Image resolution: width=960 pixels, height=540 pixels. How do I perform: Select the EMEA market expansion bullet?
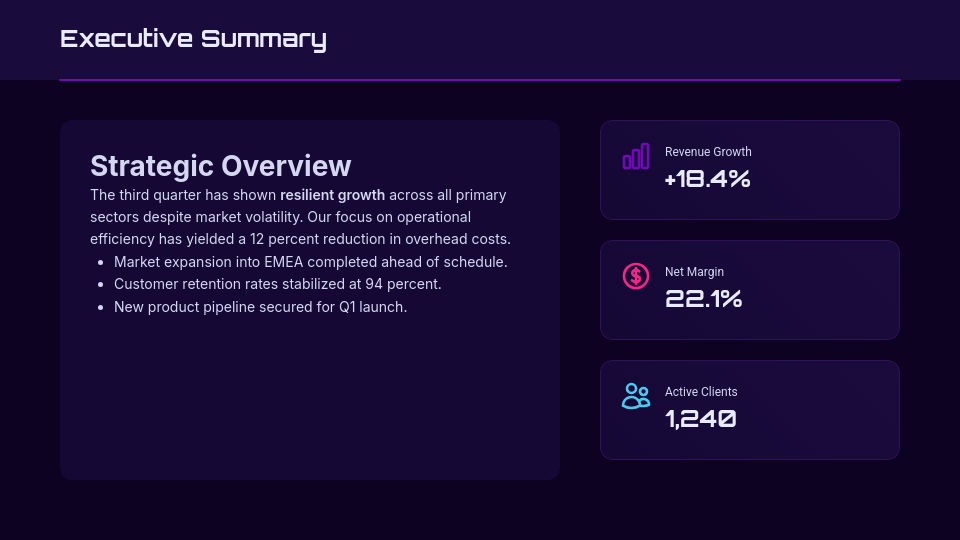(310, 262)
